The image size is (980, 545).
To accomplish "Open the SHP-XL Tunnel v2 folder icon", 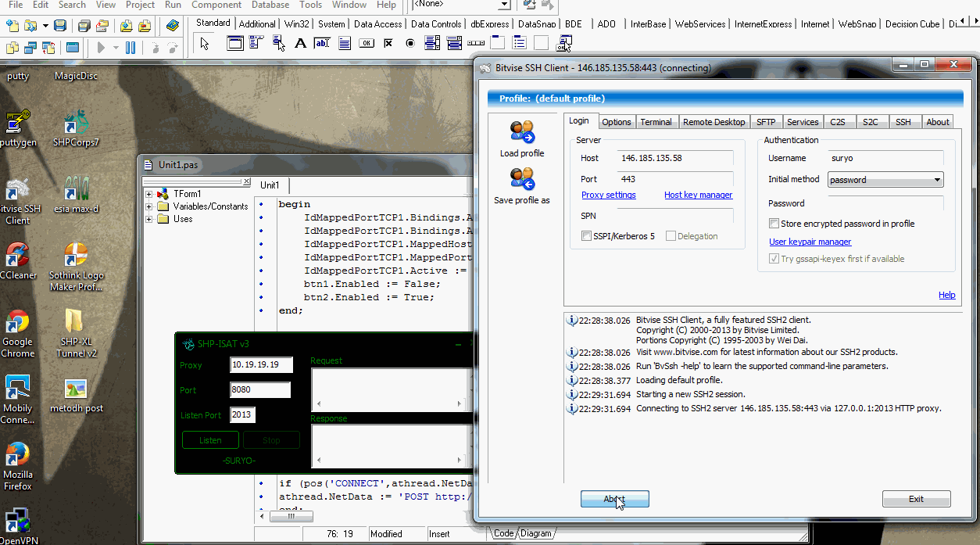I will [76, 334].
